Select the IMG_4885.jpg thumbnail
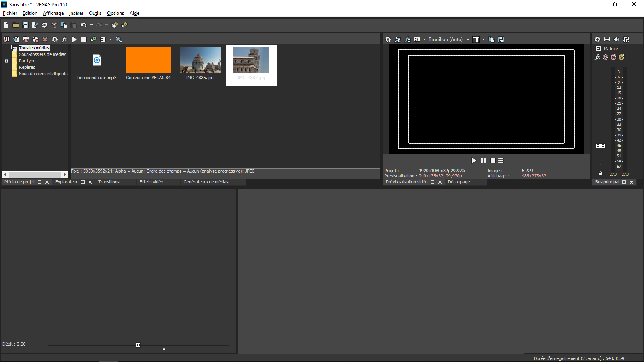 (x=200, y=60)
